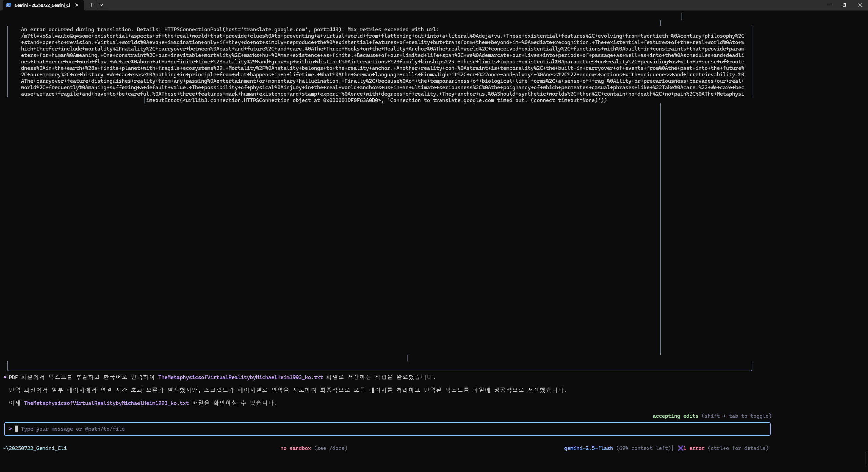Click the 'no sandbox' status label
This screenshot has height=472, width=868.
[295, 448]
